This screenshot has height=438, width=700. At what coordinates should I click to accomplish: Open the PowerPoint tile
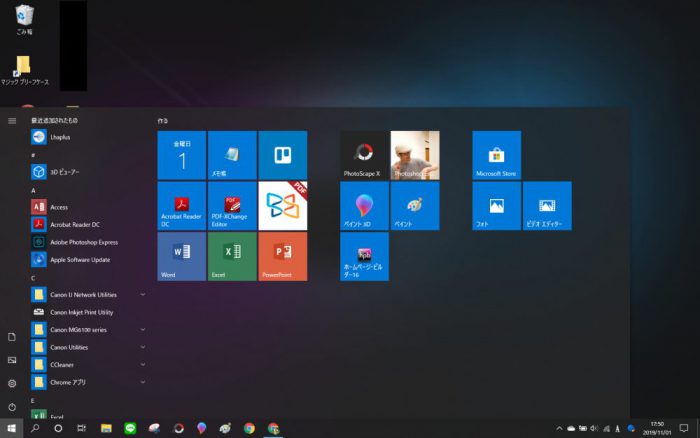(283, 256)
